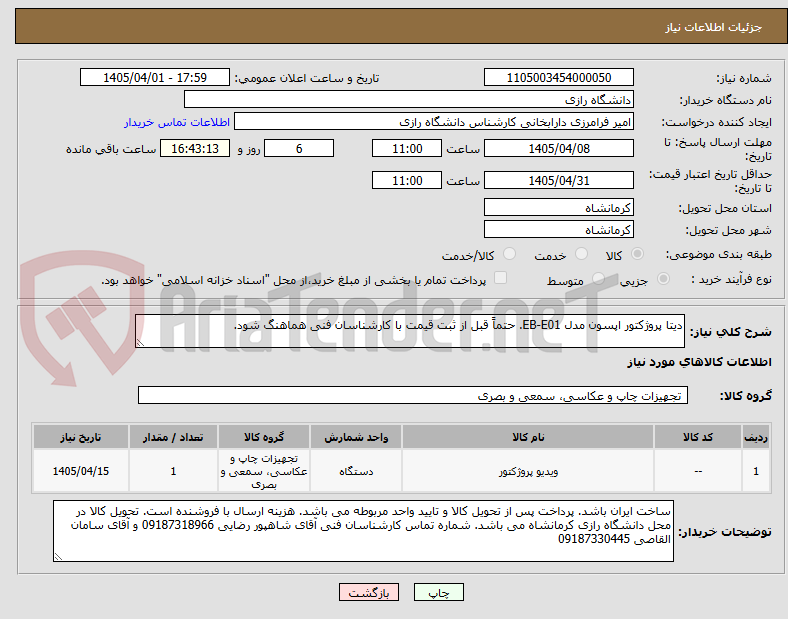Click the resize handle of the description box
The image size is (788, 619).
(x=140, y=343)
